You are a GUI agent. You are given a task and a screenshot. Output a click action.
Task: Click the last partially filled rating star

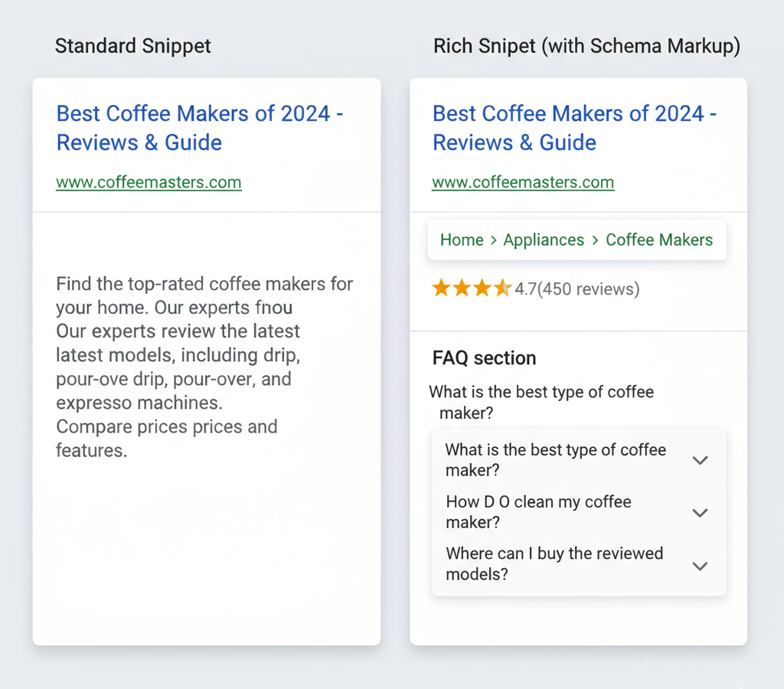(x=502, y=289)
